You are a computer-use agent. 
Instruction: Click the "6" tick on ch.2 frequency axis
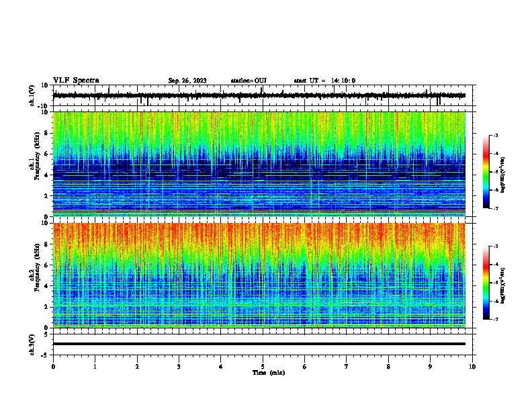(x=46, y=265)
